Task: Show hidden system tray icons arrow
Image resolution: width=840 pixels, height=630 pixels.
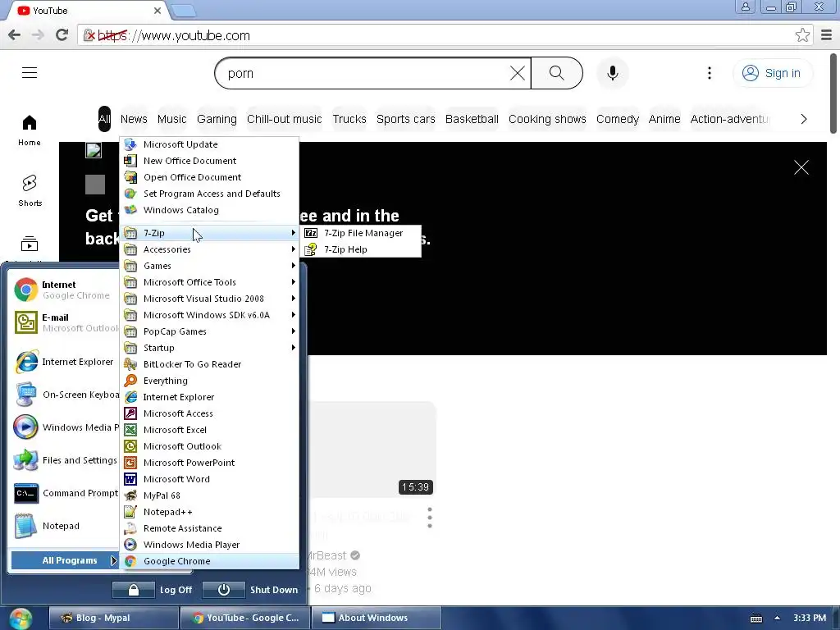Action: [x=777, y=618]
